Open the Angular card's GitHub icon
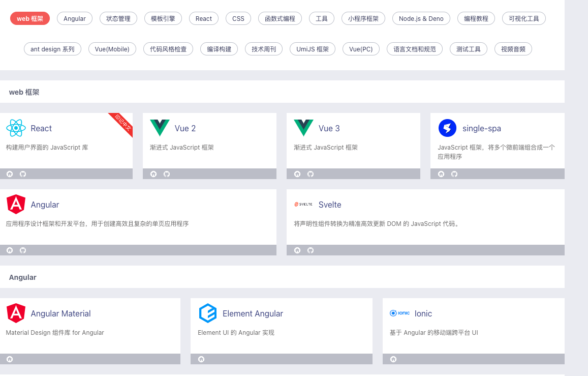Screen dimensions: 588x376 point(23,250)
